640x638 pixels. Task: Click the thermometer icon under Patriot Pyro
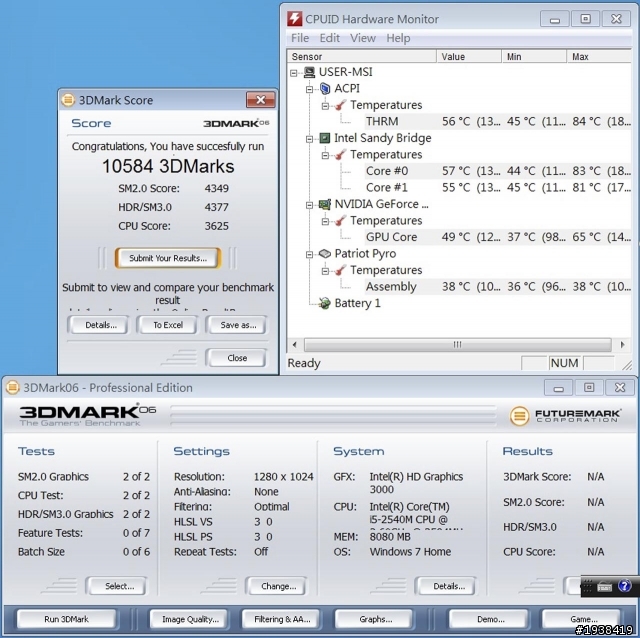pyautogui.click(x=340, y=270)
